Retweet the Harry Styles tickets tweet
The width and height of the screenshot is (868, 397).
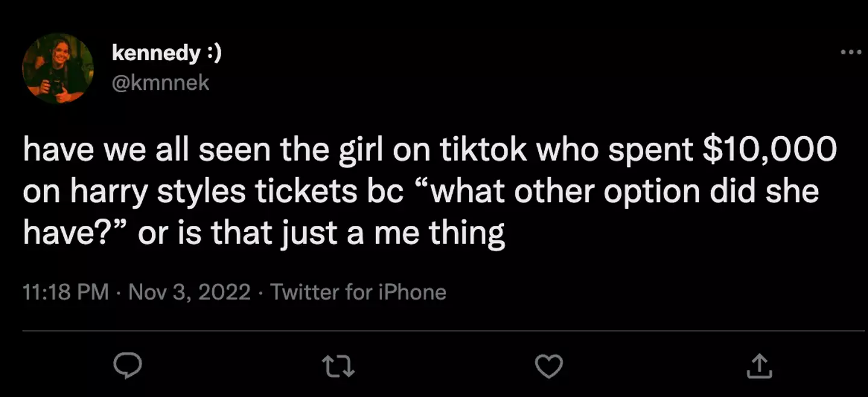coord(338,365)
